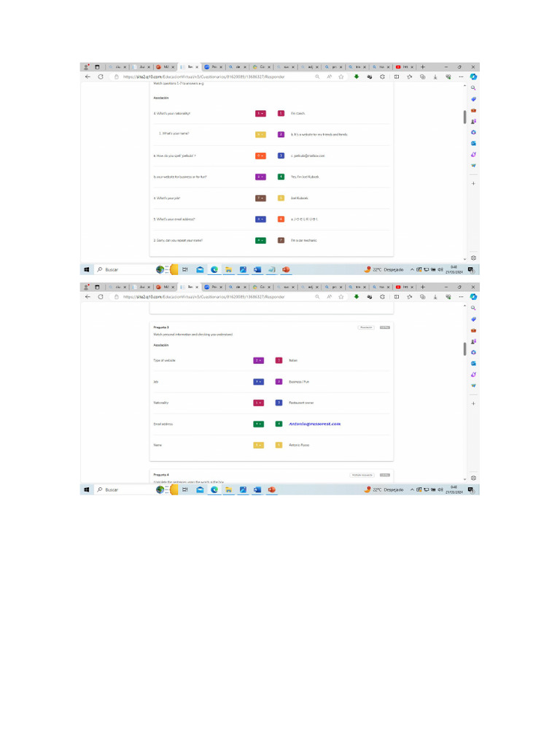Click the "Pregunta 3" heading
Image resolution: width=560 pixels, height=747 pixels.
click(x=161, y=328)
